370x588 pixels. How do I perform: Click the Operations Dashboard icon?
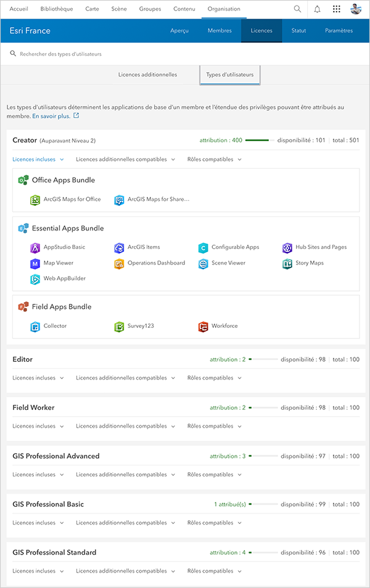(x=120, y=263)
